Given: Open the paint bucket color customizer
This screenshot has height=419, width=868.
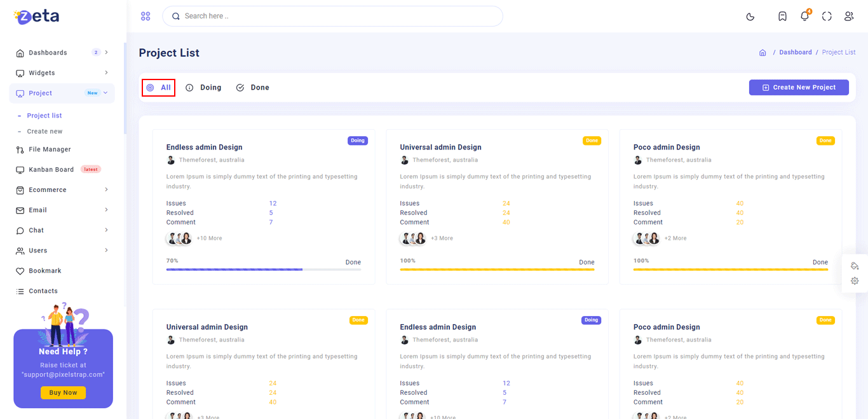Looking at the screenshot, I should [855, 266].
